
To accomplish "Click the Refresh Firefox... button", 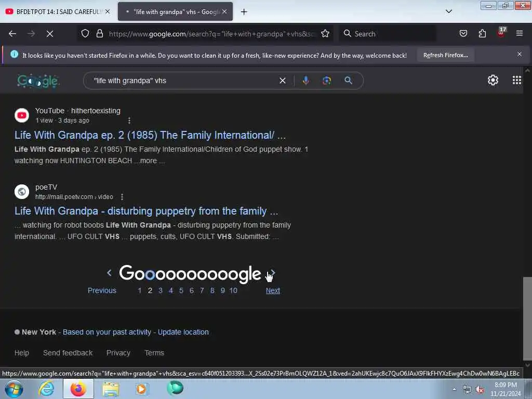I will 445,55.
